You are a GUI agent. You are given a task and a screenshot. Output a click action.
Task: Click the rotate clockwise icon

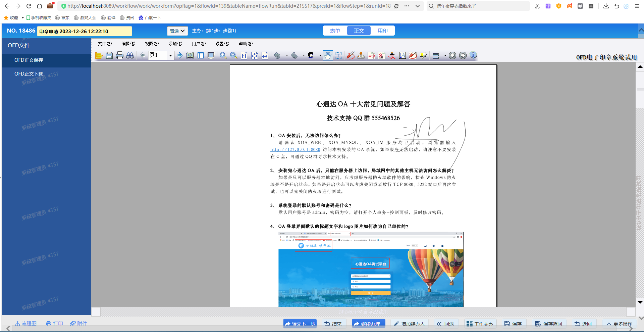(x=294, y=55)
